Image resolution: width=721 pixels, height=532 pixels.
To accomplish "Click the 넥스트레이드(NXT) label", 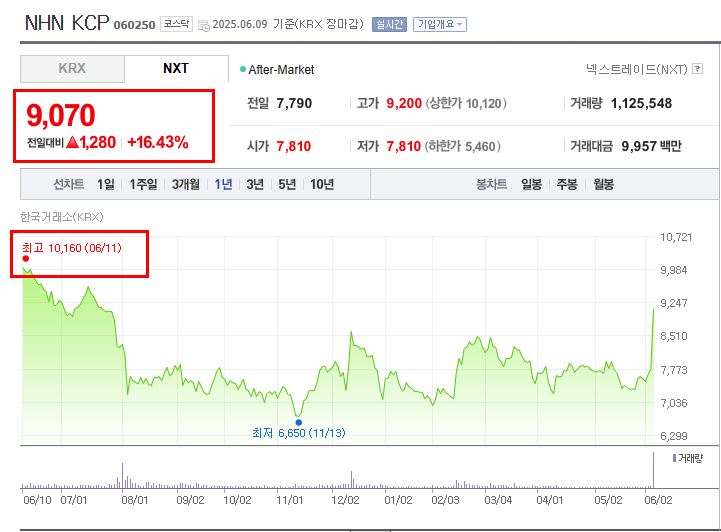I will coord(637,69).
